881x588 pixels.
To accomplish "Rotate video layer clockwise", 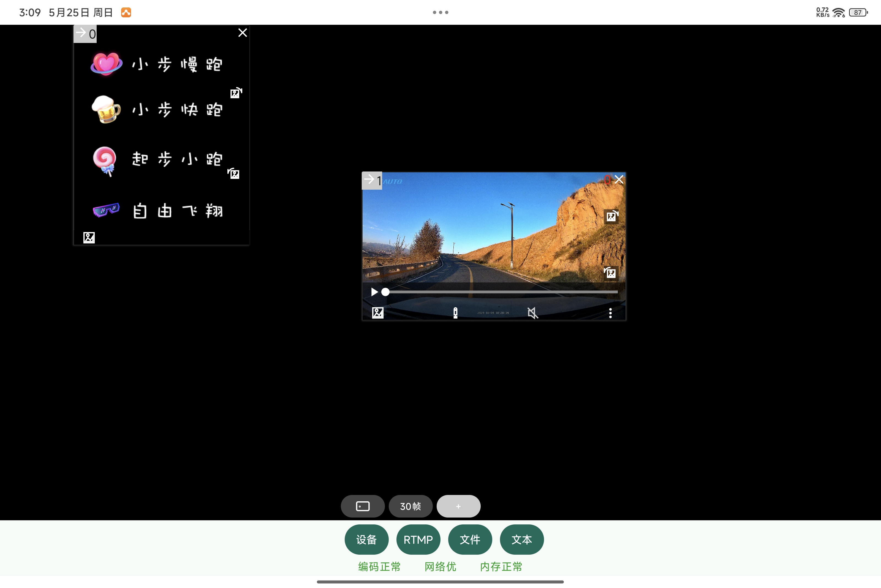I will click(x=612, y=216).
